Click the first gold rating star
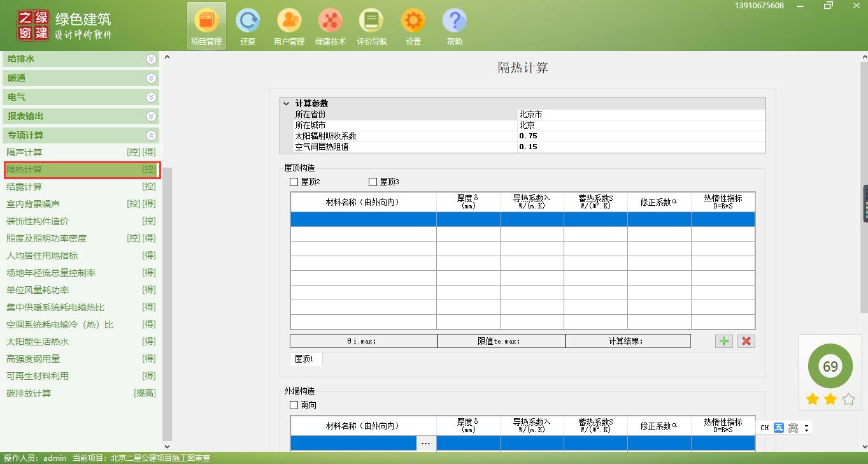The width and height of the screenshot is (868, 464). (812, 399)
